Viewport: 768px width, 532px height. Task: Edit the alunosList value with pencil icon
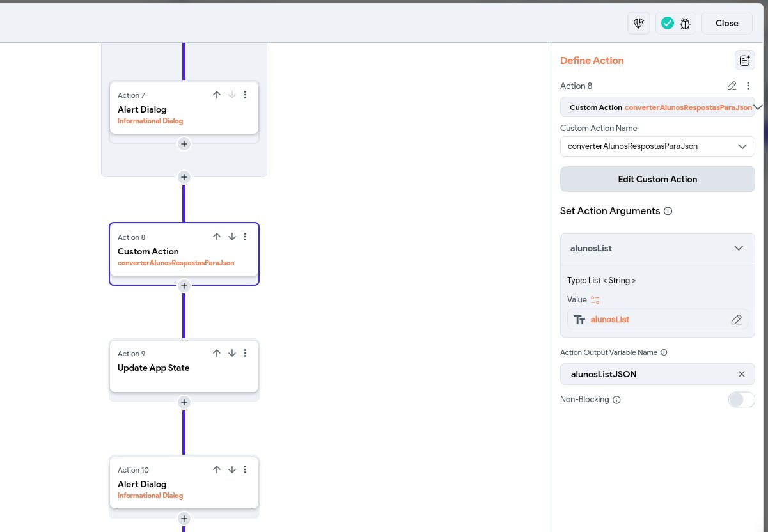click(x=737, y=320)
